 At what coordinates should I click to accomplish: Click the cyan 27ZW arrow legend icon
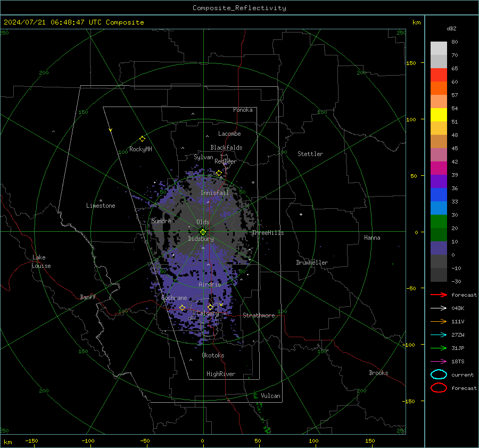click(439, 335)
